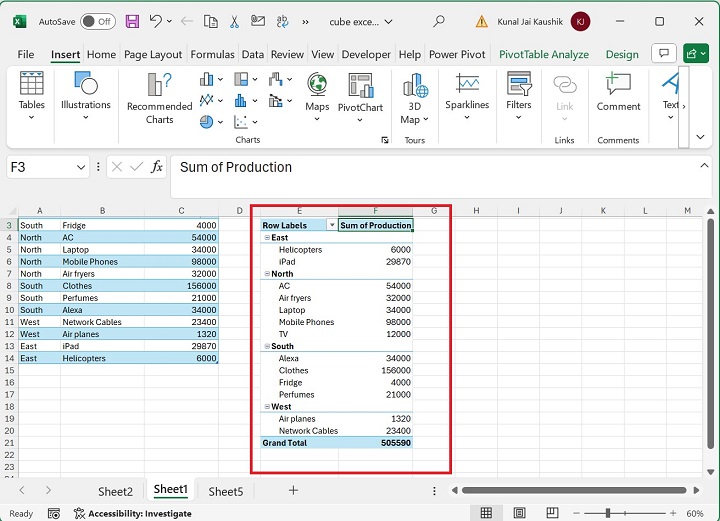Image resolution: width=720 pixels, height=521 pixels.
Task: Open Recommended Charts
Action: (159, 98)
